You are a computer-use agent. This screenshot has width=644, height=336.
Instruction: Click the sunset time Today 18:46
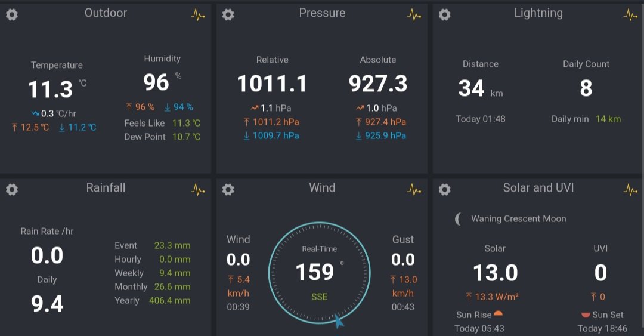[602, 329]
